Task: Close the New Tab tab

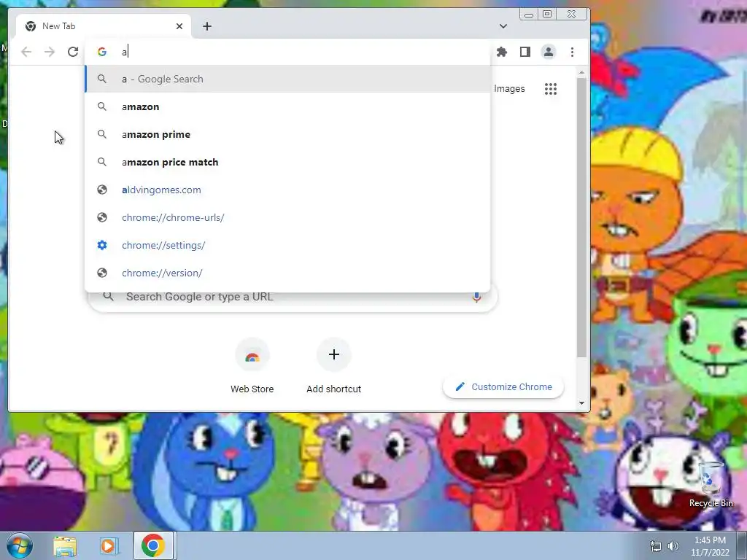Action: 179,26
